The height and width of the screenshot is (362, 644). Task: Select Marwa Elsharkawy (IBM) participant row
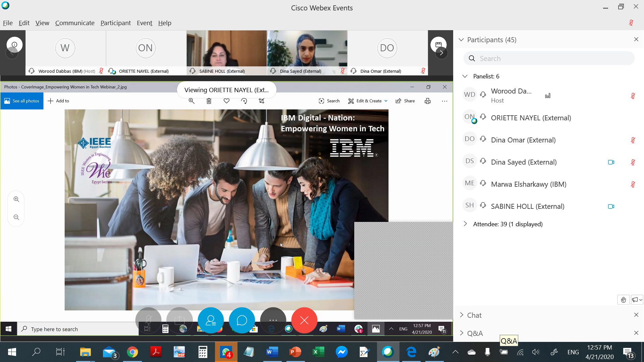pyautogui.click(x=549, y=184)
